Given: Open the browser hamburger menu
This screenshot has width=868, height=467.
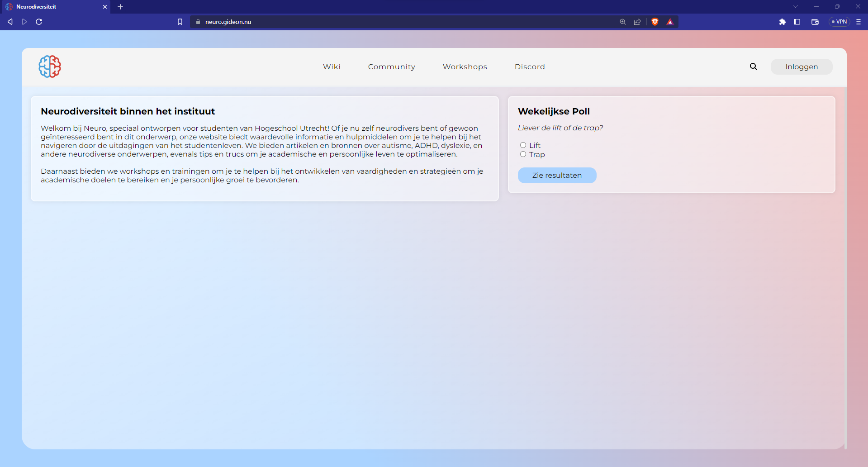Looking at the screenshot, I should pos(858,22).
